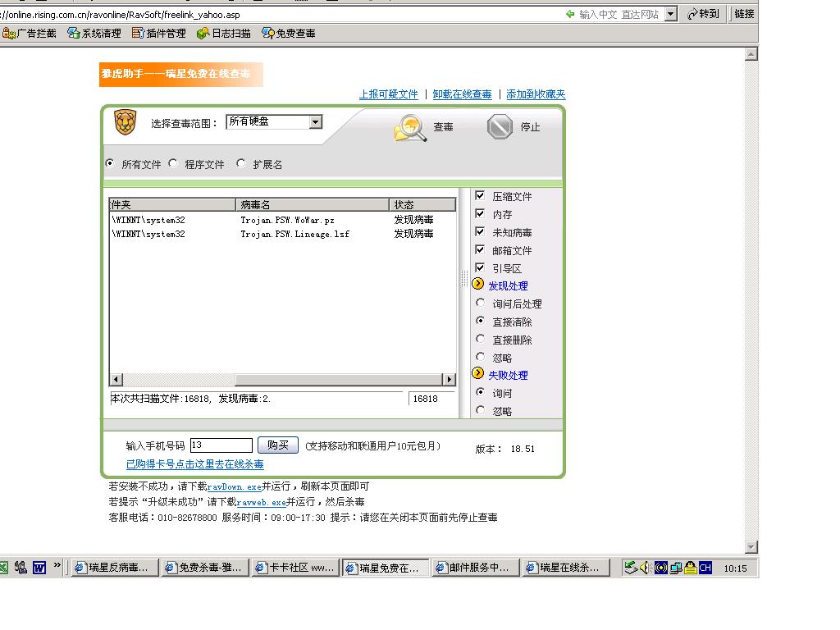Toggle the 内存 checkbox
Image resolution: width=840 pixels, height=630 pixels.
[x=480, y=213]
